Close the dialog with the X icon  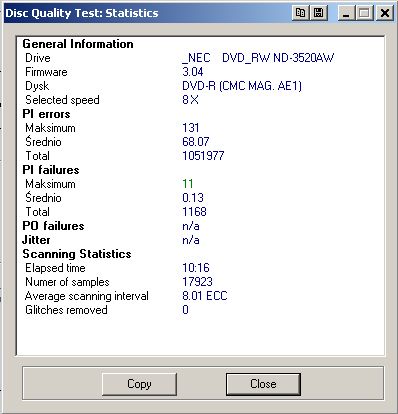pos(385,13)
